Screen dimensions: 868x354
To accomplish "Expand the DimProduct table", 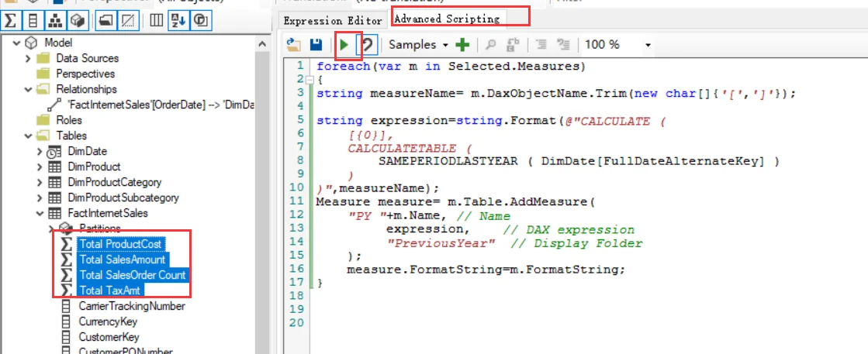I will coord(40,167).
